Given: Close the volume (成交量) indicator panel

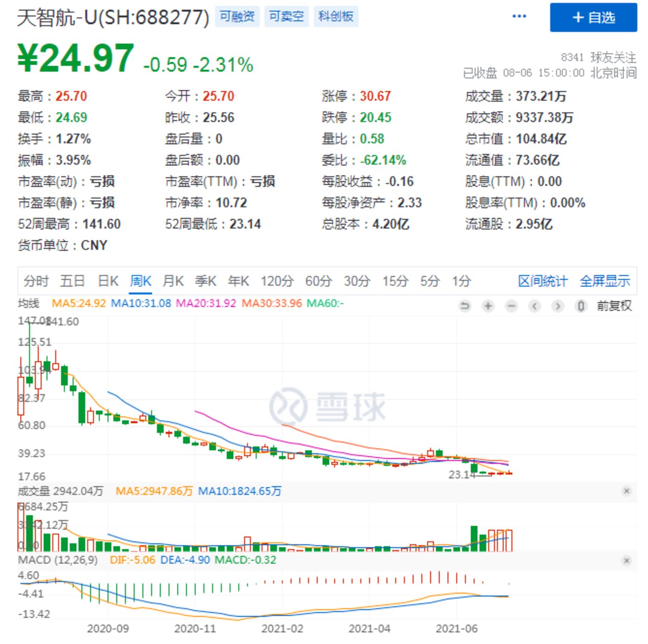Looking at the screenshot, I should tap(626, 491).
